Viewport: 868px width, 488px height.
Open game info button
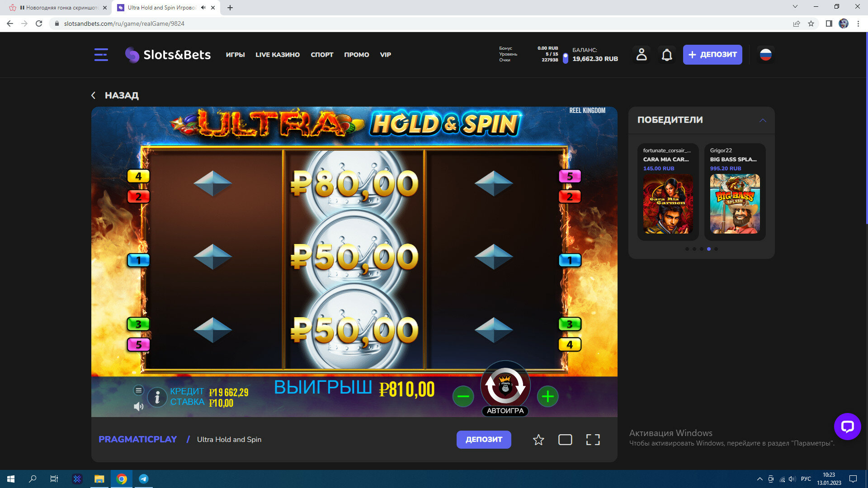coord(157,397)
